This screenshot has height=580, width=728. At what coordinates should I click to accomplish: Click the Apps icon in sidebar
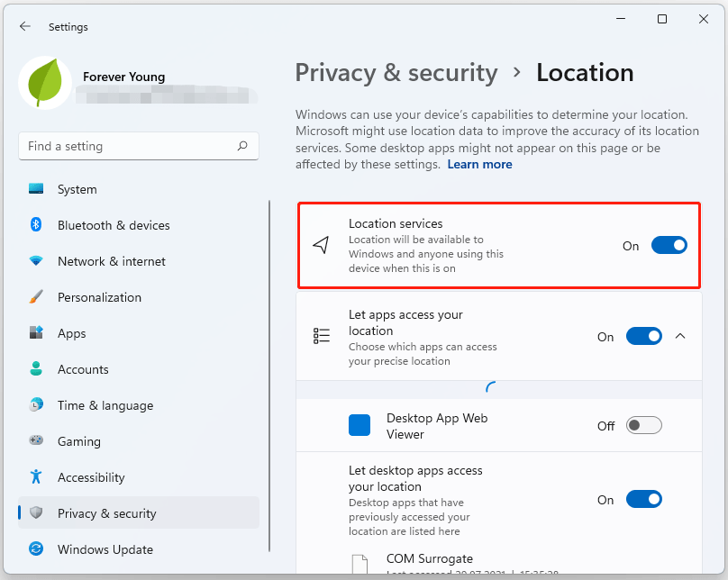36,332
